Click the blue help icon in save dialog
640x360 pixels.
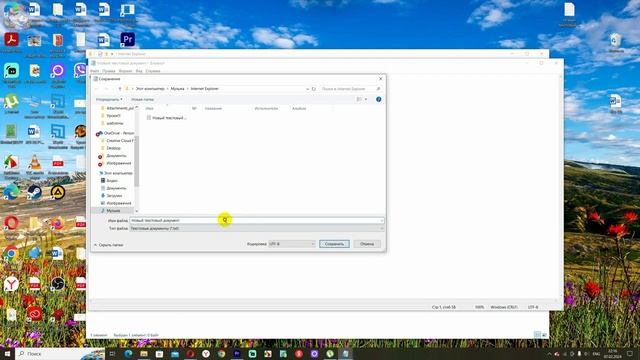tap(379, 99)
